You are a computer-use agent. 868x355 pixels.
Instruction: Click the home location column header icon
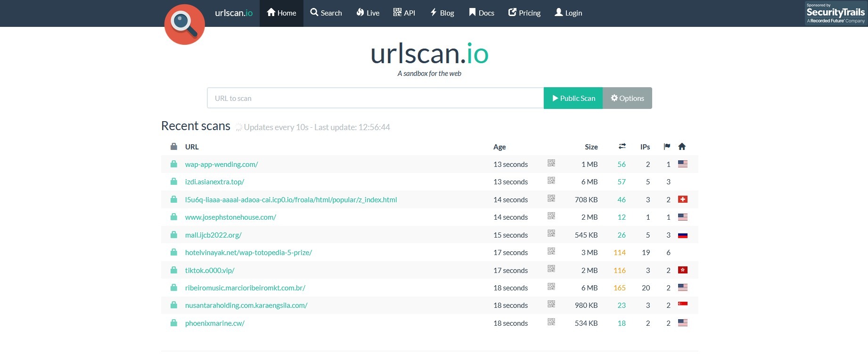coord(682,146)
